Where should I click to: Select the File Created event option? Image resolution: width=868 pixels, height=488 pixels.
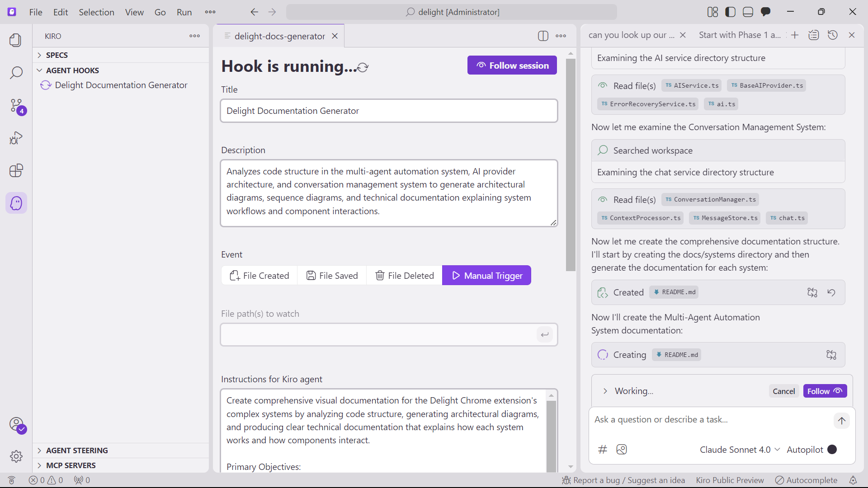tap(259, 276)
